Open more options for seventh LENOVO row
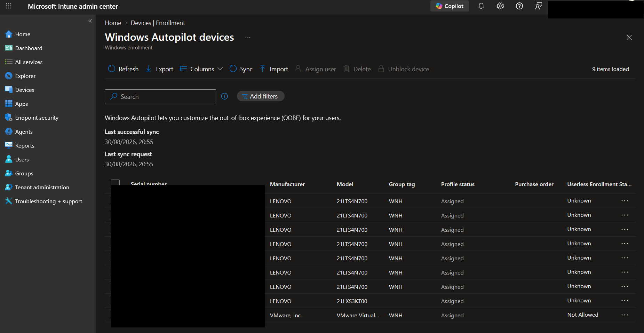The height and width of the screenshot is (333, 644). (x=625, y=286)
